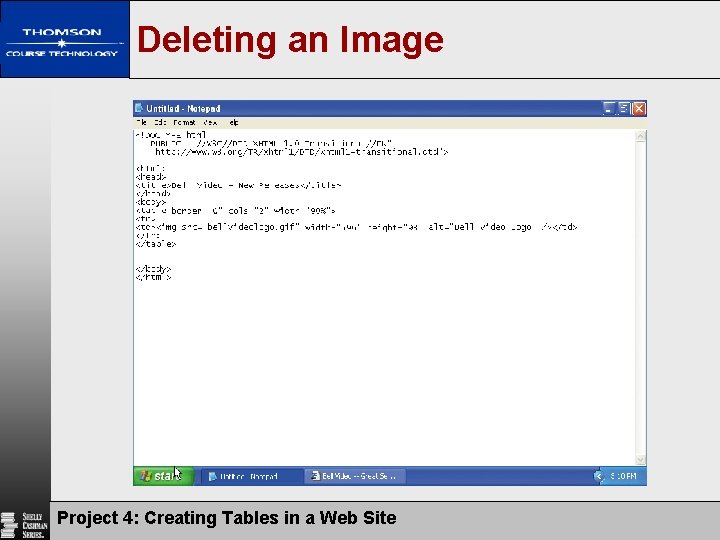
Task: Click the opening <head> tag line
Action: (151, 177)
